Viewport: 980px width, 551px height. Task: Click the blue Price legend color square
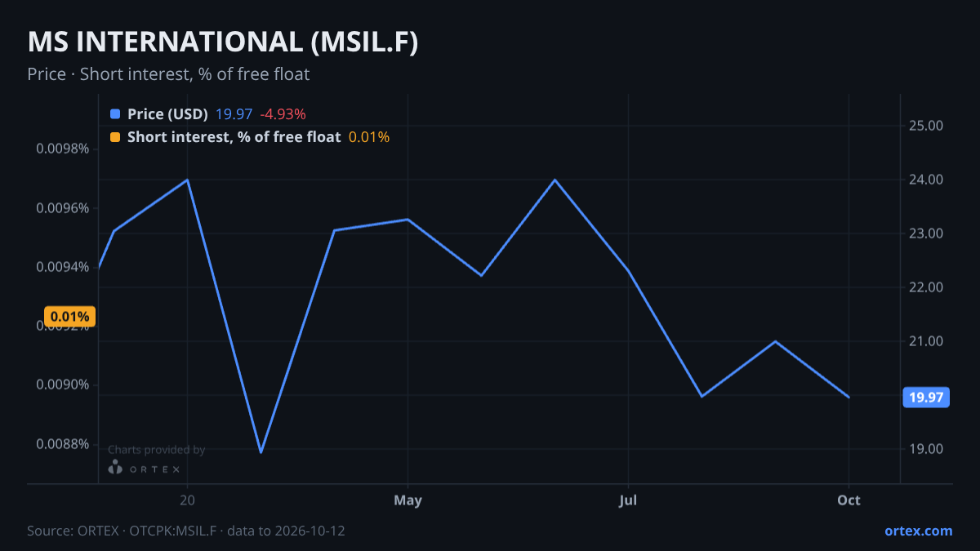coord(114,114)
